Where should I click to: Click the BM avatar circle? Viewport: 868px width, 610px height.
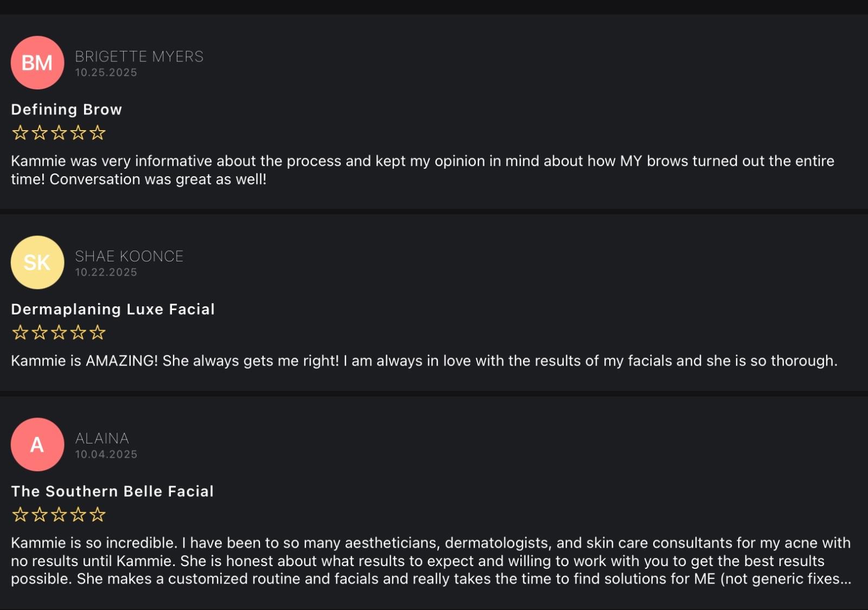tap(37, 63)
